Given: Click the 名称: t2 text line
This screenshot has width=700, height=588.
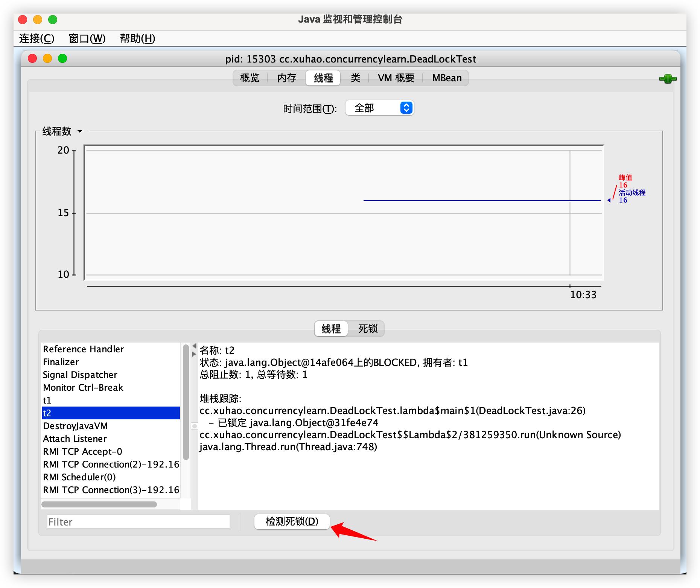Looking at the screenshot, I should click(217, 350).
